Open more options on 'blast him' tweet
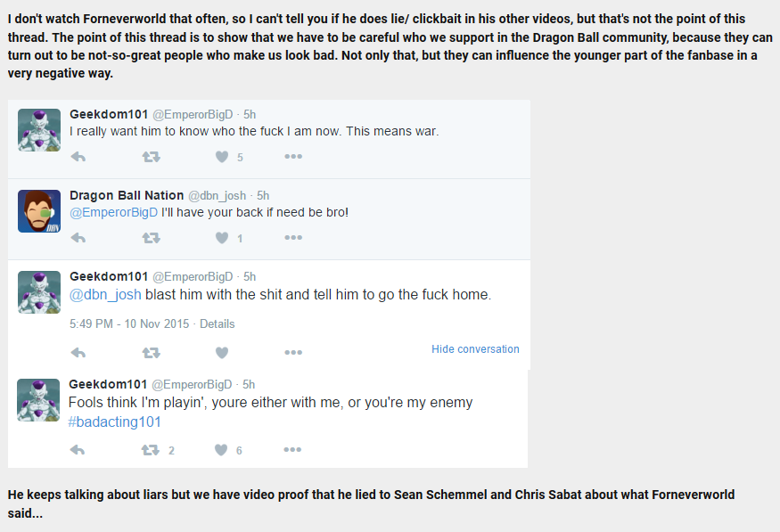Screen dimensions: 780x532 click(293, 353)
